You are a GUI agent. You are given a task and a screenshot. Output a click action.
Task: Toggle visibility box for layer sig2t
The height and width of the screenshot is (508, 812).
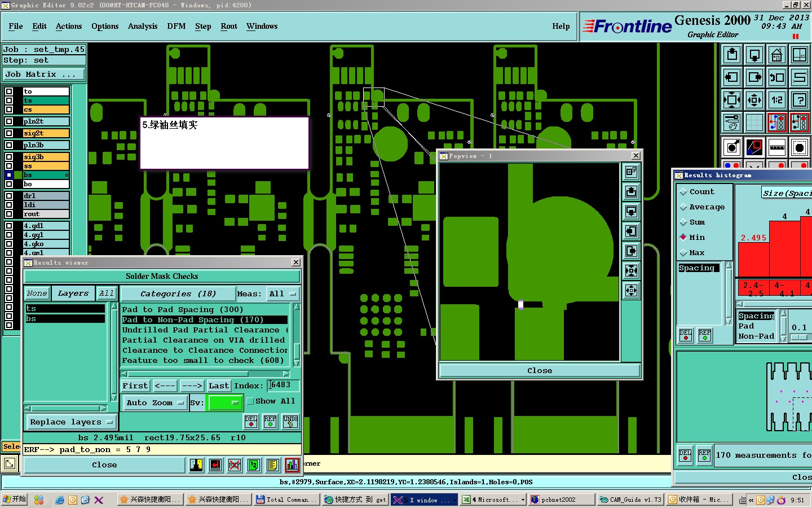click(9, 133)
